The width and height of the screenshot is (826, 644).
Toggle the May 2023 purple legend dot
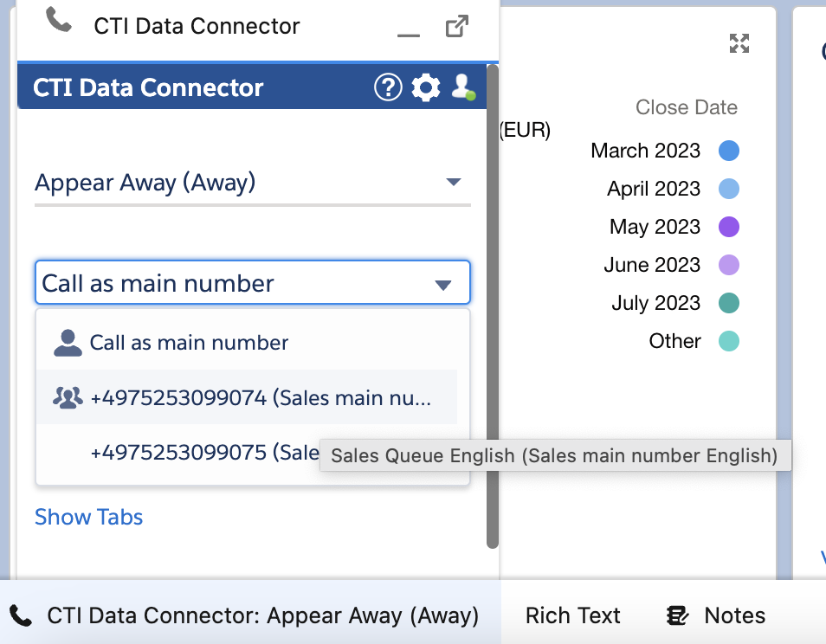[x=728, y=227]
